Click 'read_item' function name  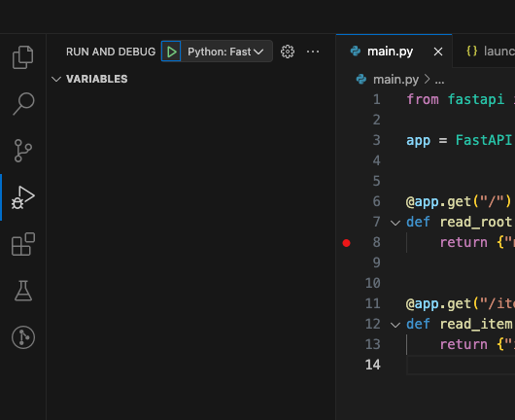coord(476,325)
